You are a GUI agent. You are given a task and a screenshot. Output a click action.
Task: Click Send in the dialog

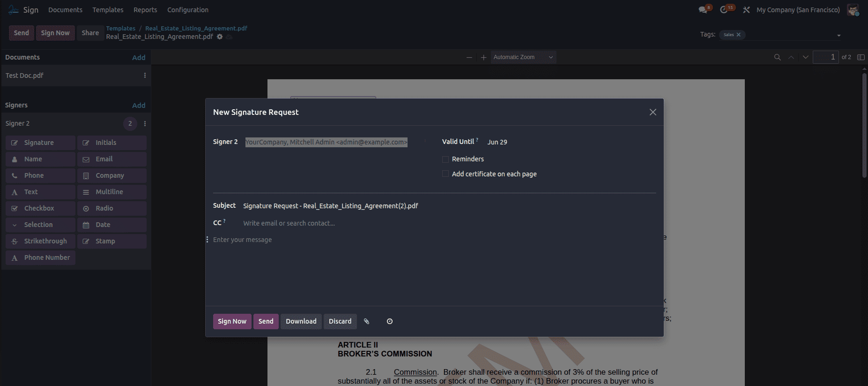266,321
